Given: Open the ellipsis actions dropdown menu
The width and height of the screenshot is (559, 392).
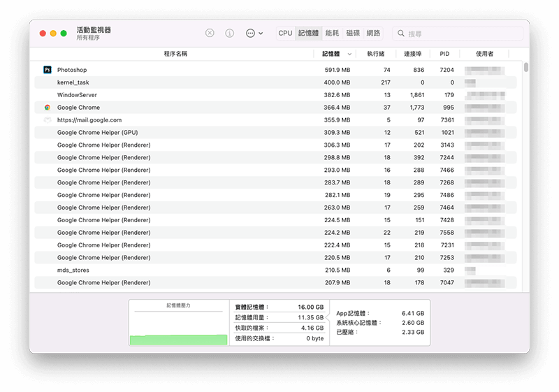Looking at the screenshot, I should pos(254,33).
